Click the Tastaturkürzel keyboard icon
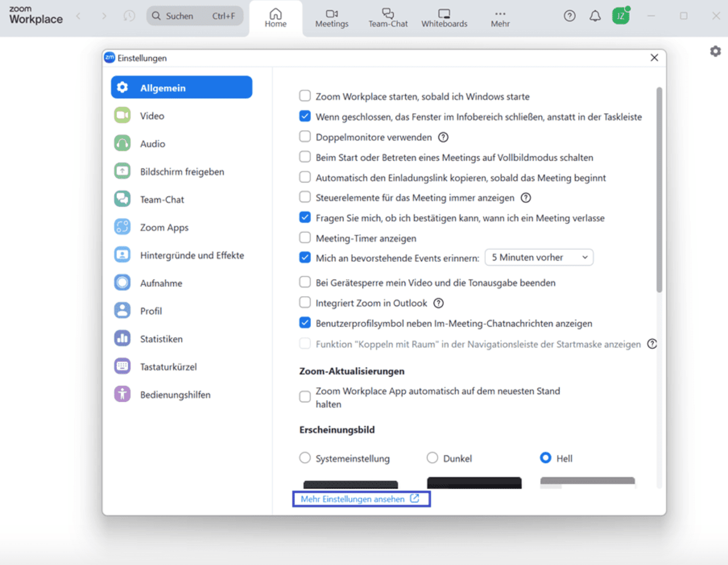Viewport: 728px width, 565px height. (x=122, y=366)
